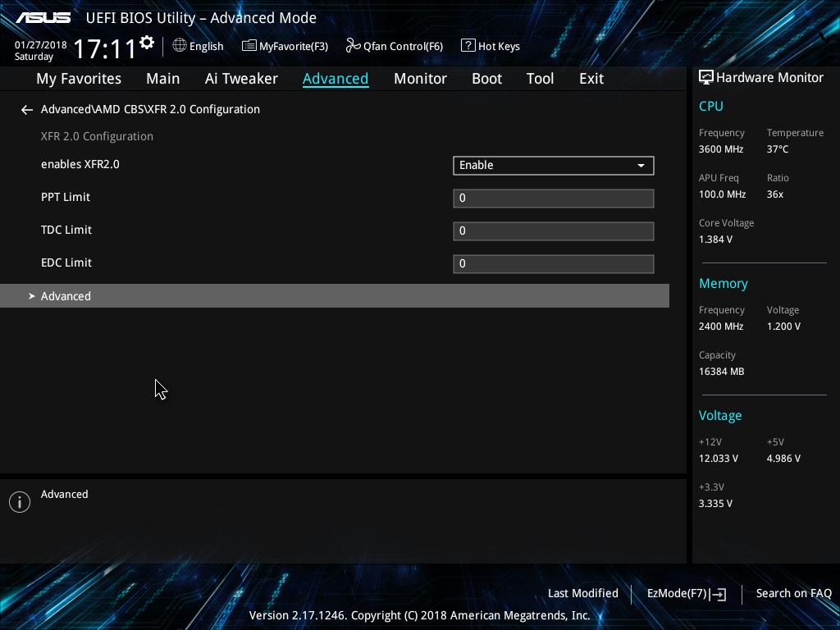Click the breadcrumb Advanced\AMD CBS\XFR 2.0 Configuration
Image resolution: width=840 pixels, height=630 pixels.
151,109
